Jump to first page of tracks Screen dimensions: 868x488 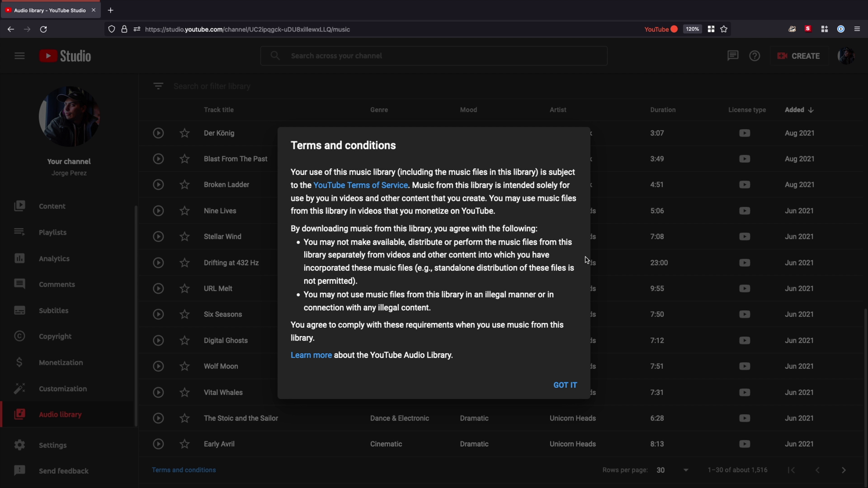pos(791,470)
